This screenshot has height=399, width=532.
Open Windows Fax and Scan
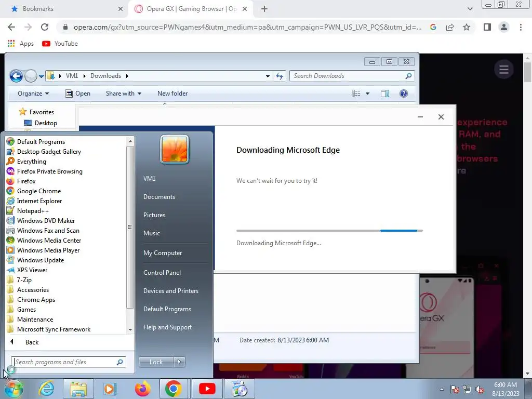tap(43, 230)
